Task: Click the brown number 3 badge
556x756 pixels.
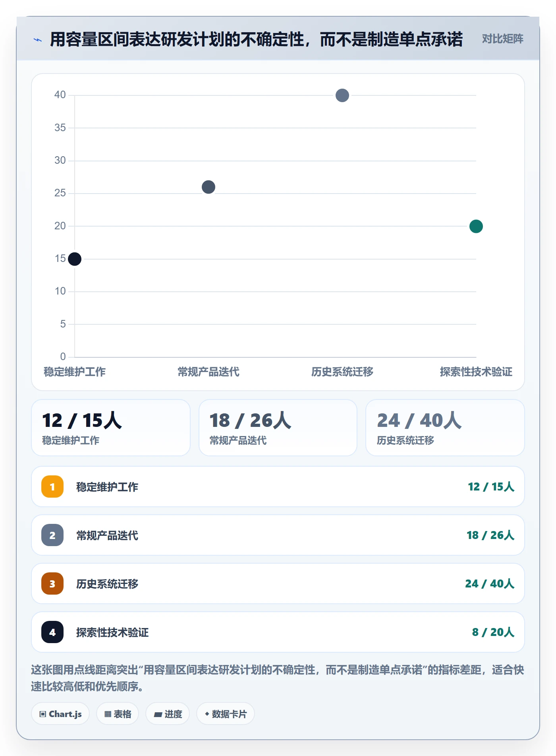Action: (52, 583)
